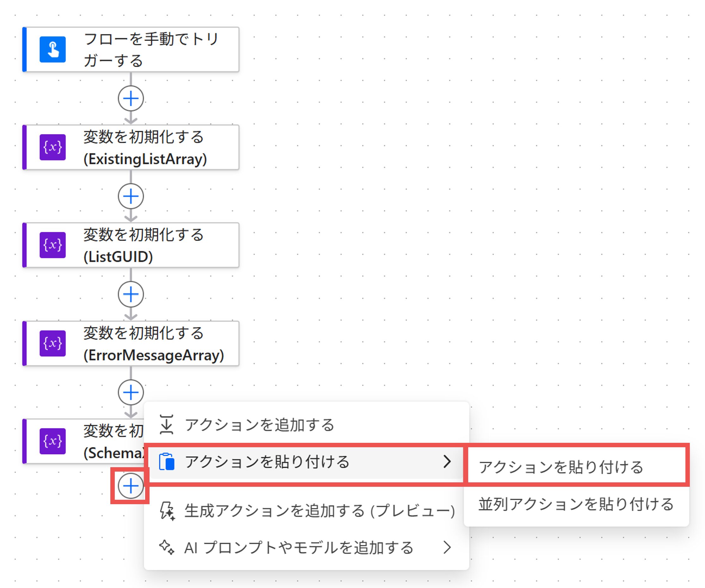
Task: Select アクションを貼り付ける in the main menu
Action: [x=306, y=462]
